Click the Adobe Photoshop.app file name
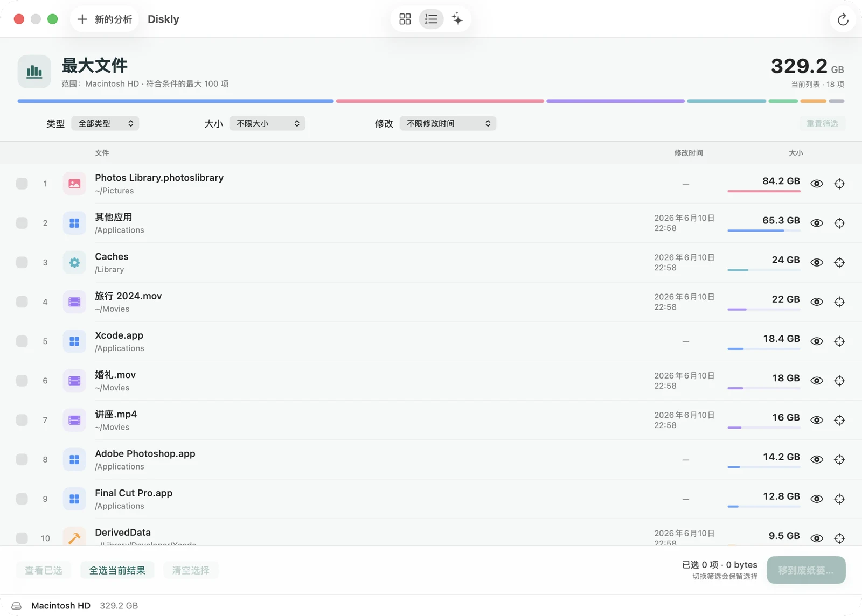 [x=145, y=453]
